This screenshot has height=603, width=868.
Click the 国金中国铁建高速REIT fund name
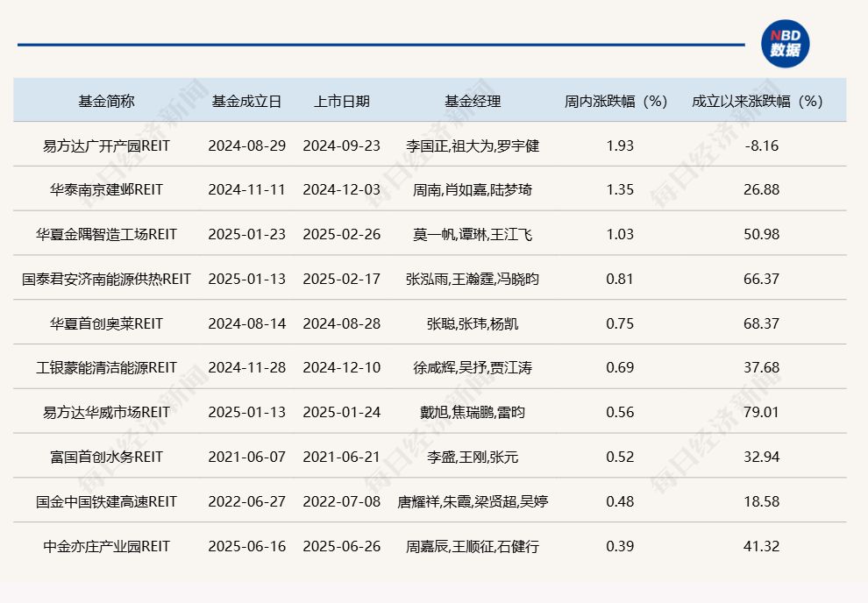click(106, 501)
